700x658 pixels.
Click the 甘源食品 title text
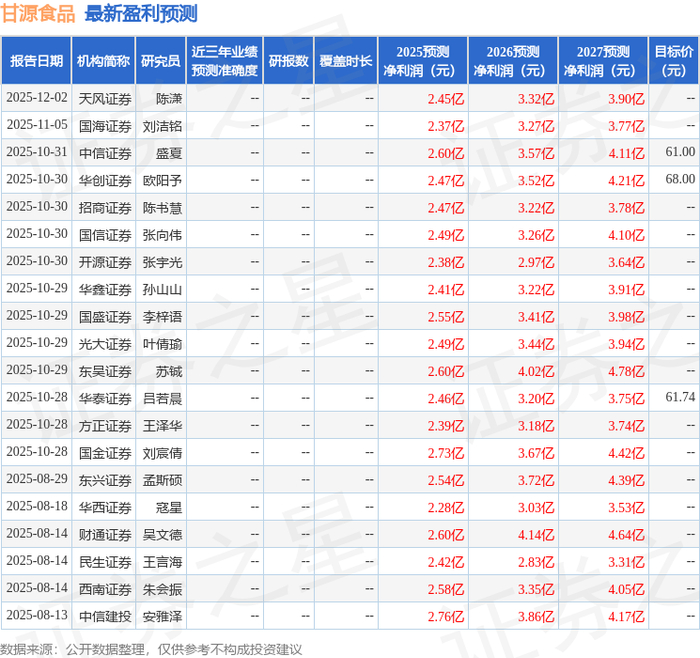pyautogui.click(x=38, y=13)
